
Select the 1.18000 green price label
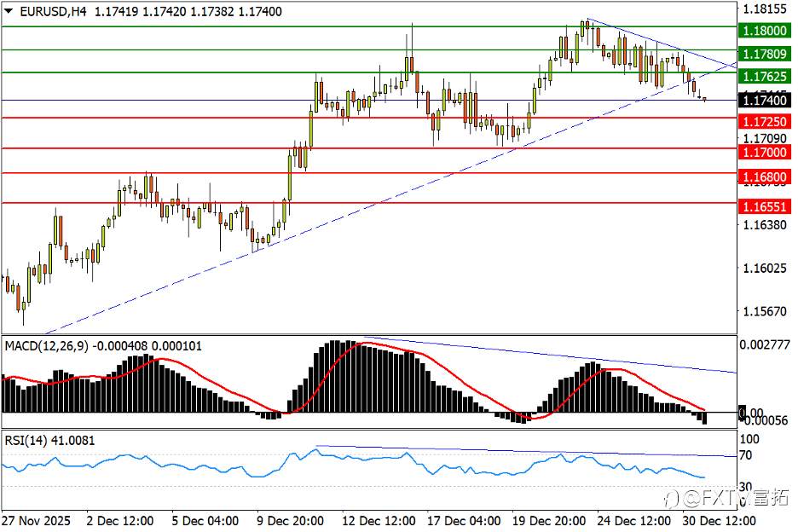tap(765, 31)
